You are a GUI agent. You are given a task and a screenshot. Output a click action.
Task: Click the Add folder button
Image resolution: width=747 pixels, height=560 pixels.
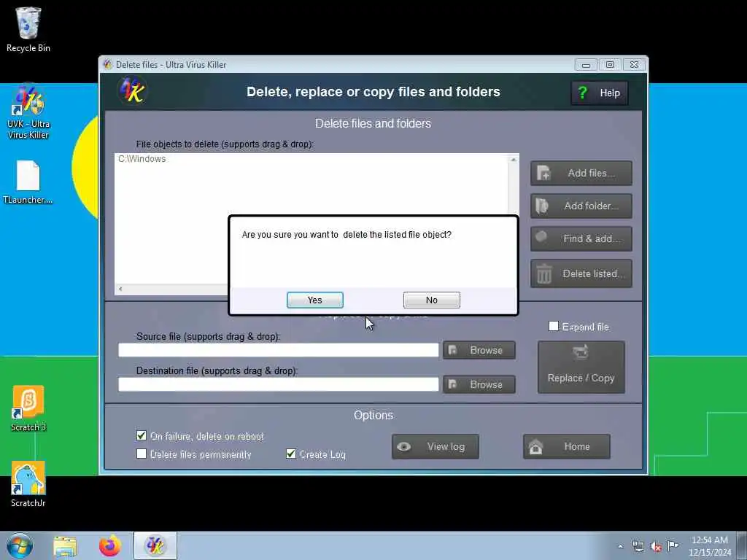[x=581, y=206]
